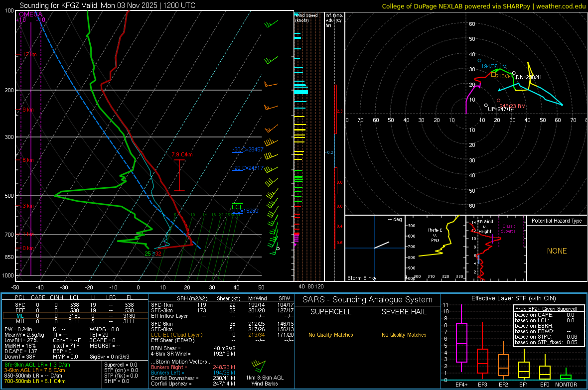Click the 0 C=15280' freezing level label
The height and width of the screenshot is (390, 588).
[246, 211]
